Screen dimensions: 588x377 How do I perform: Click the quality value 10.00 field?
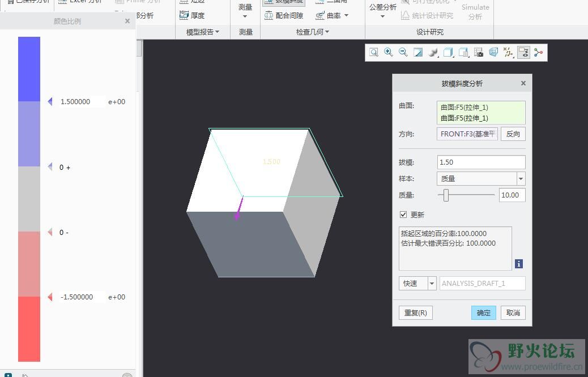512,195
